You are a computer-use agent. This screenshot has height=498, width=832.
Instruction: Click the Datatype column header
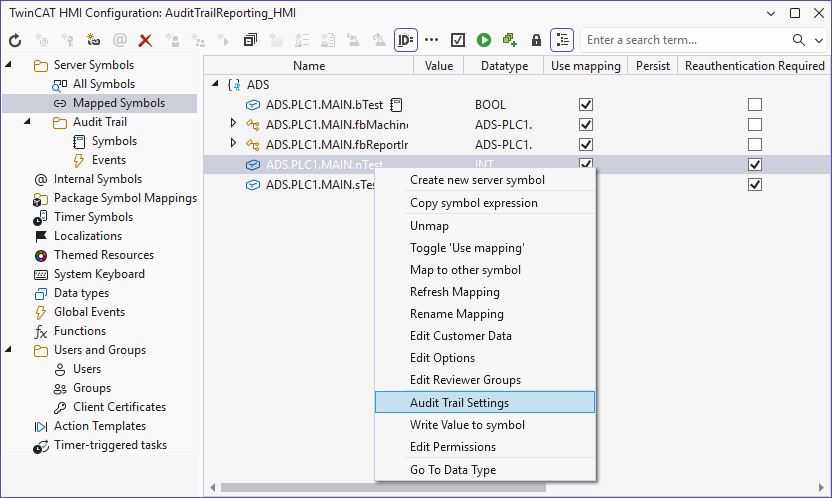[504, 66]
